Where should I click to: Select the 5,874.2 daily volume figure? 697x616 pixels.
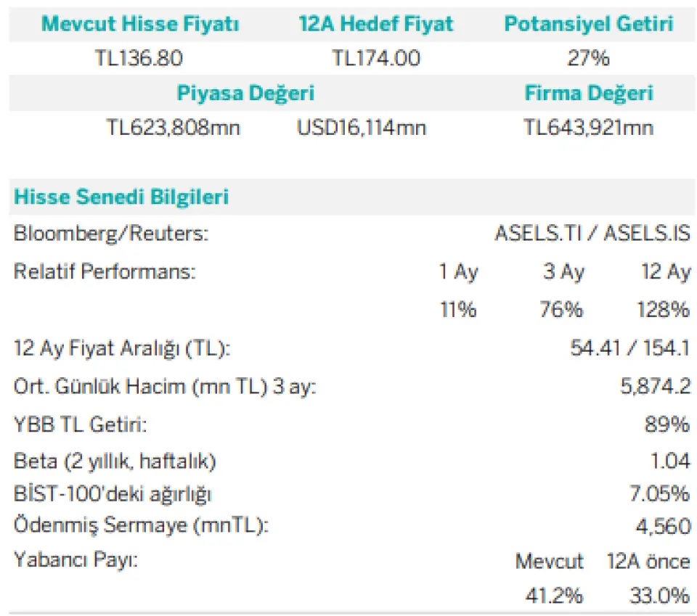pos(656,386)
